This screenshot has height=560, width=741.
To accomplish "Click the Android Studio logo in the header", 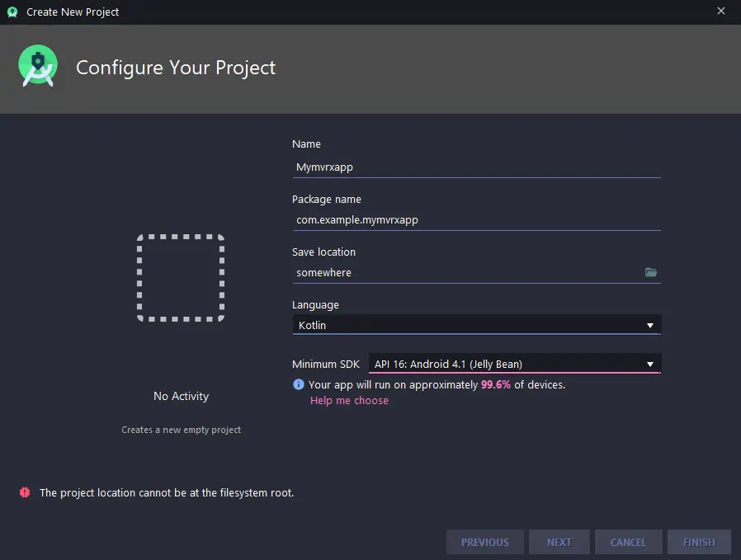I will coord(38,67).
